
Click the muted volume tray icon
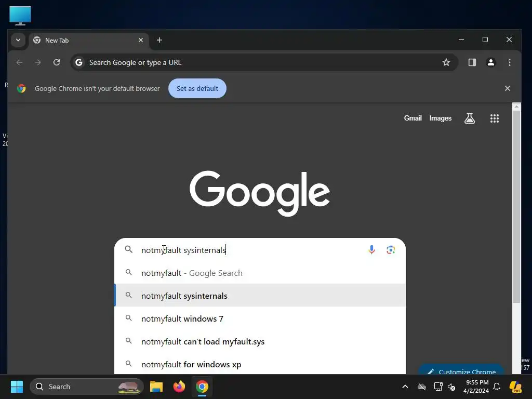point(451,387)
